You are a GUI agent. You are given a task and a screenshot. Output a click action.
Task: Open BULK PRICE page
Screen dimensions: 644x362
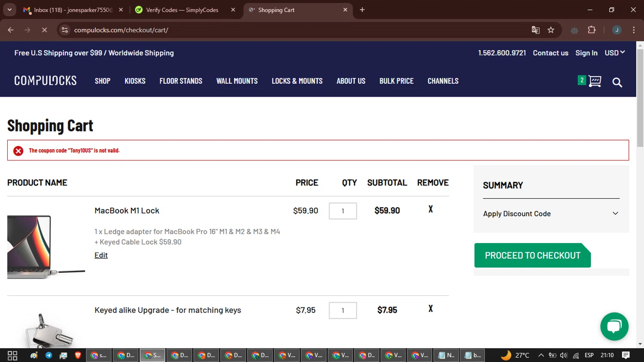pyautogui.click(x=396, y=81)
